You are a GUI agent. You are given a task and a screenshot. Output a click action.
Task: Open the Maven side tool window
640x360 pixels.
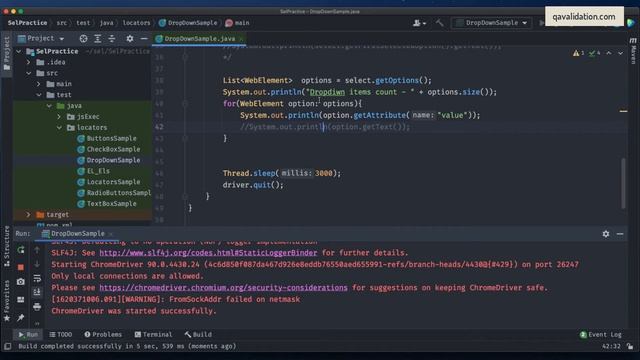pyautogui.click(x=633, y=51)
